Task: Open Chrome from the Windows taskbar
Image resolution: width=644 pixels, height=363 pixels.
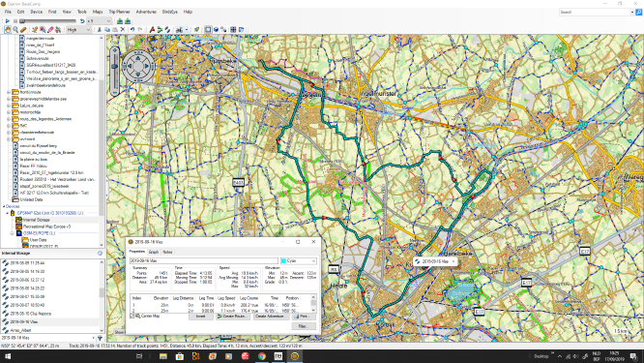Action: pos(262,356)
